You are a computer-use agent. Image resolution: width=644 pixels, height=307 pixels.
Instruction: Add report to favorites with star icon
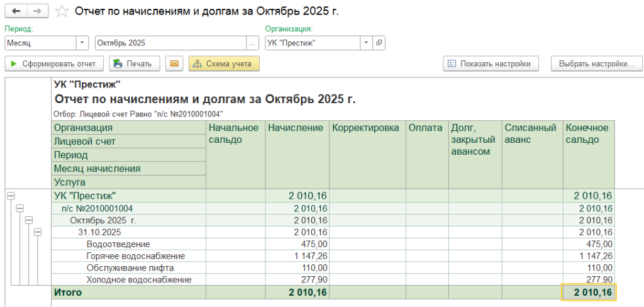pos(62,11)
